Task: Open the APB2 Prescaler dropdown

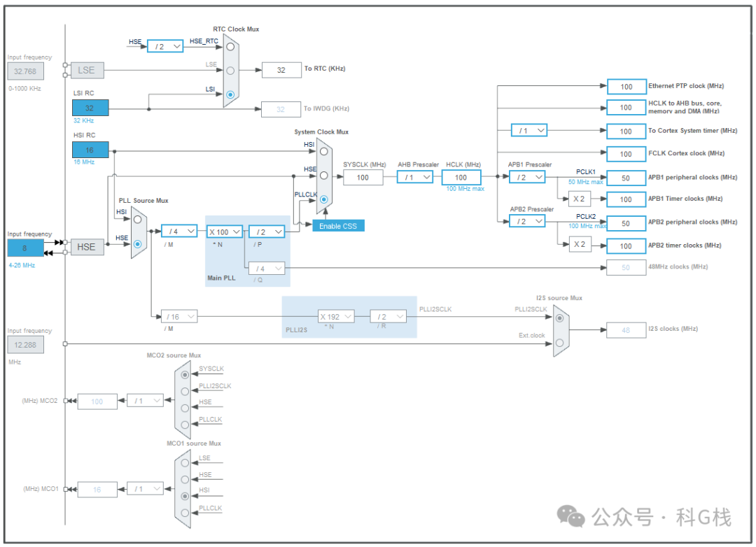Action: pyautogui.click(x=527, y=221)
